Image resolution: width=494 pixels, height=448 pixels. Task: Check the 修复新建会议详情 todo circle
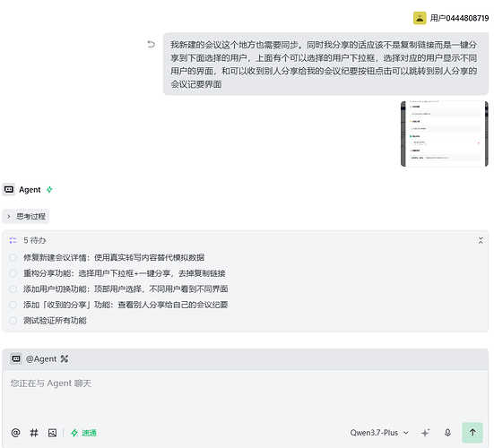tap(13, 257)
